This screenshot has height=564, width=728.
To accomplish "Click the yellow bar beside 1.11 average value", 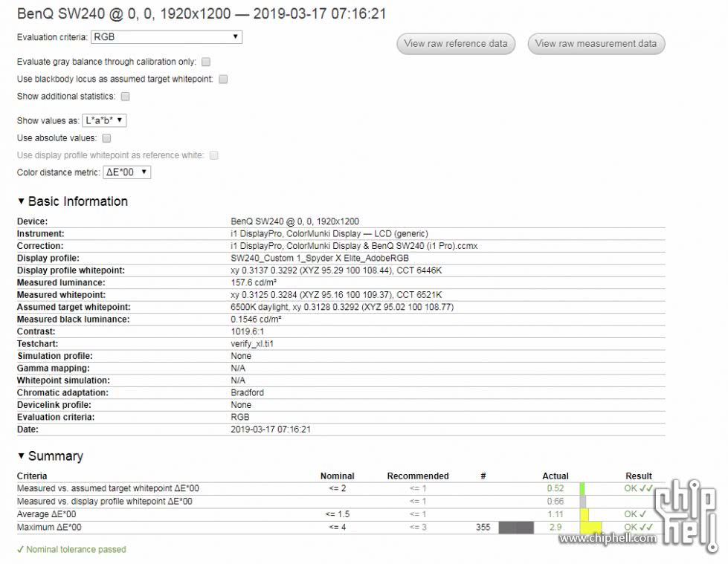I will (584, 514).
